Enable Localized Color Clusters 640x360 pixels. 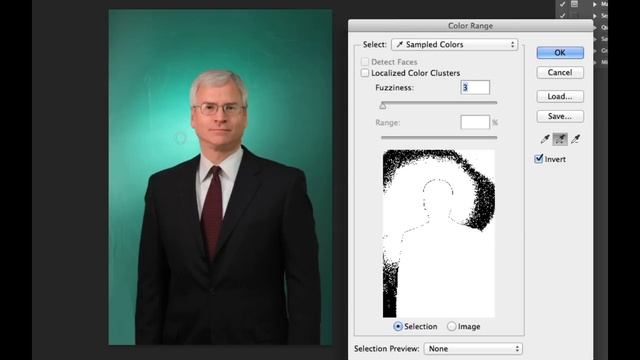click(x=365, y=73)
